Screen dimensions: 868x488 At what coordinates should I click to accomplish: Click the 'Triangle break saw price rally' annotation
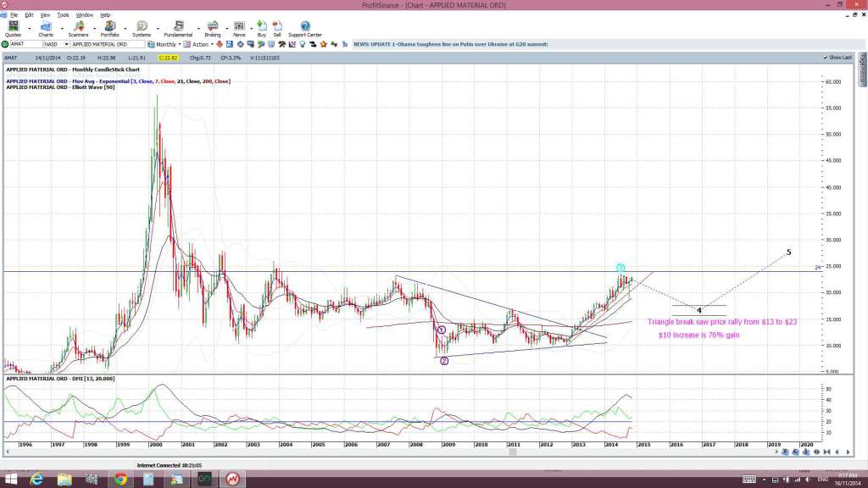722,321
